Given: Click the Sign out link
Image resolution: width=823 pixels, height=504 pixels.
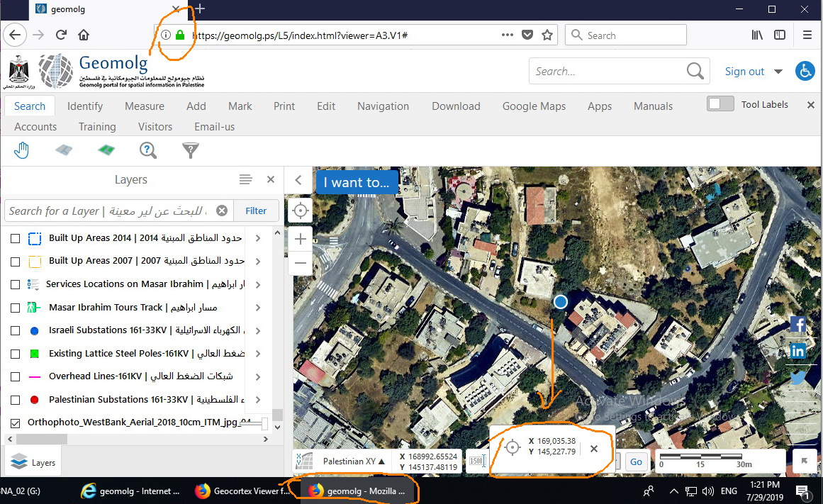Looking at the screenshot, I should coord(744,72).
